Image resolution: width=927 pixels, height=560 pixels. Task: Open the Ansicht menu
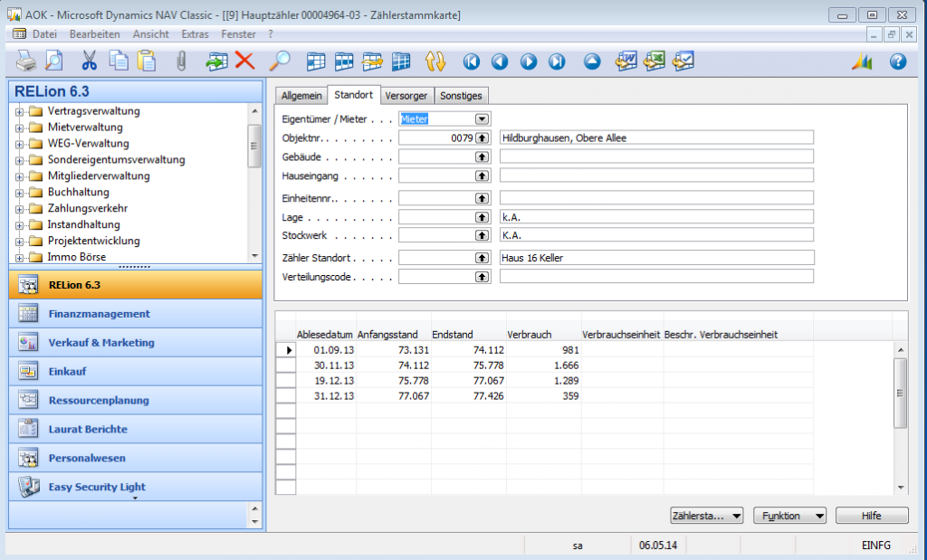pos(151,34)
